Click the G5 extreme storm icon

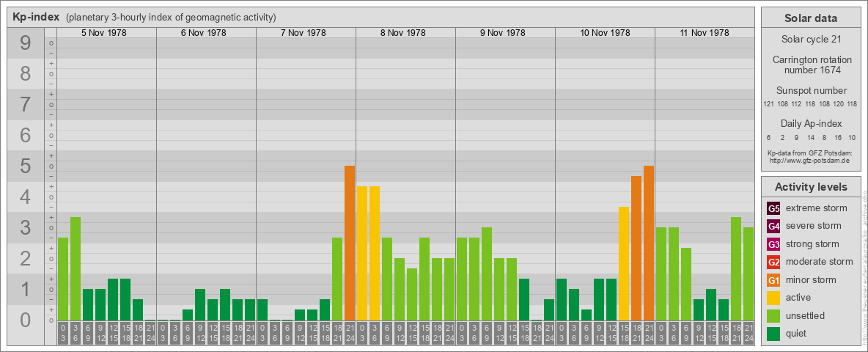coord(773,208)
